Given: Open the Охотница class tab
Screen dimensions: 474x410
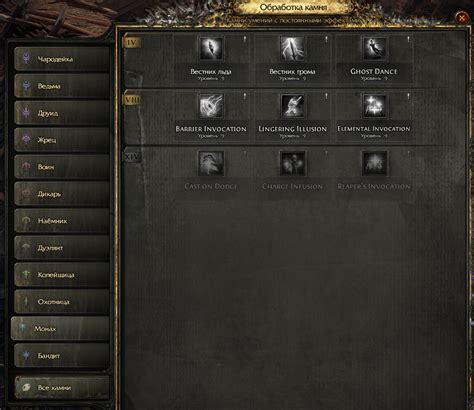Looking at the screenshot, I should pos(62,302).
